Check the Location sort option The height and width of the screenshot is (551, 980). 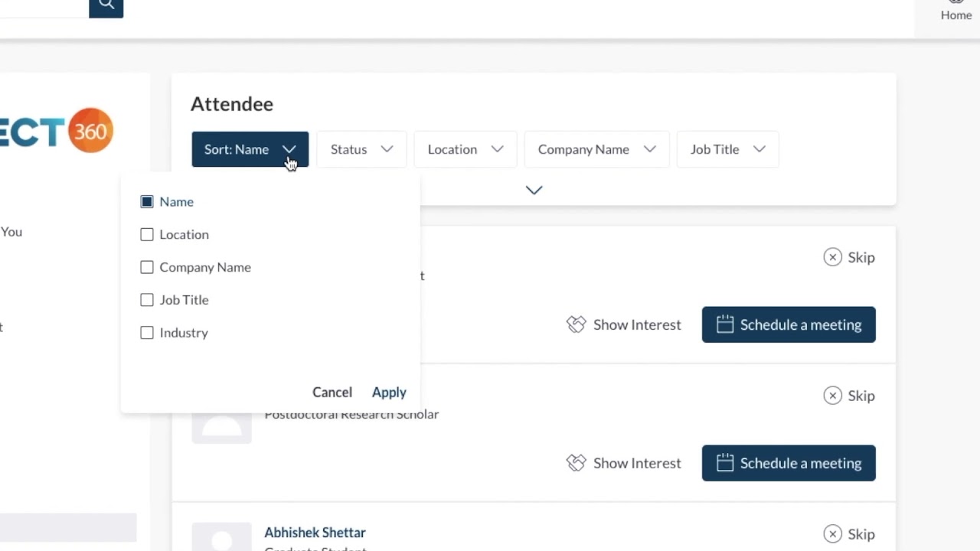tap(147, 235)
